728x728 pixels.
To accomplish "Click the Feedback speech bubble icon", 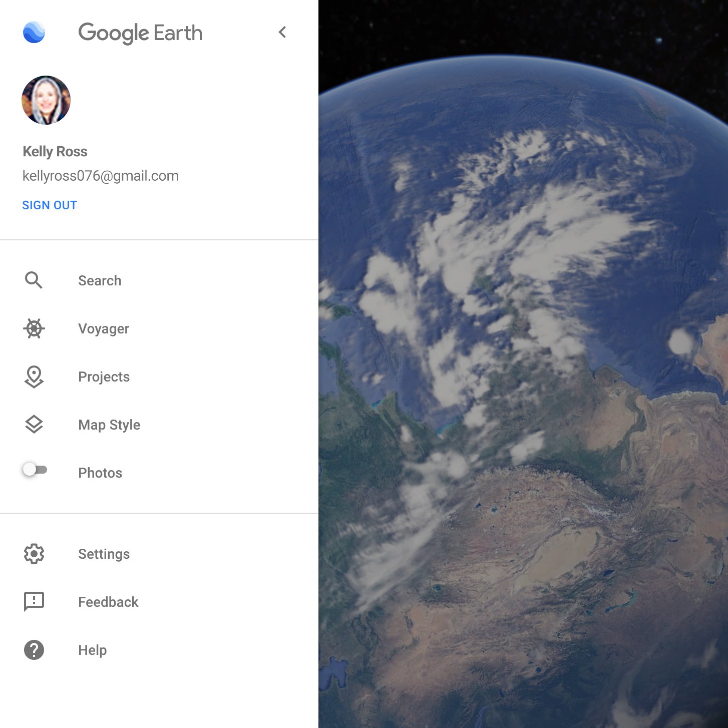I will (x=34, y=602).
